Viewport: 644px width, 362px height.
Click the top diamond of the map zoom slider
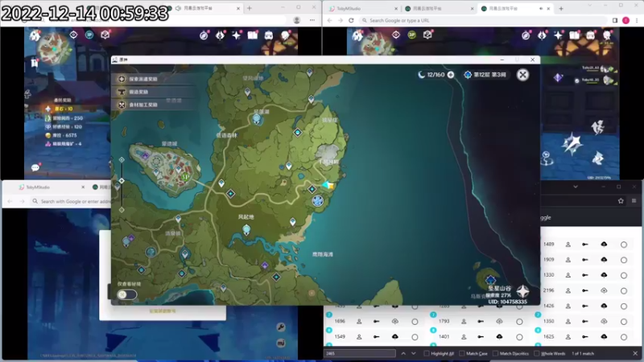coord(122,159)
